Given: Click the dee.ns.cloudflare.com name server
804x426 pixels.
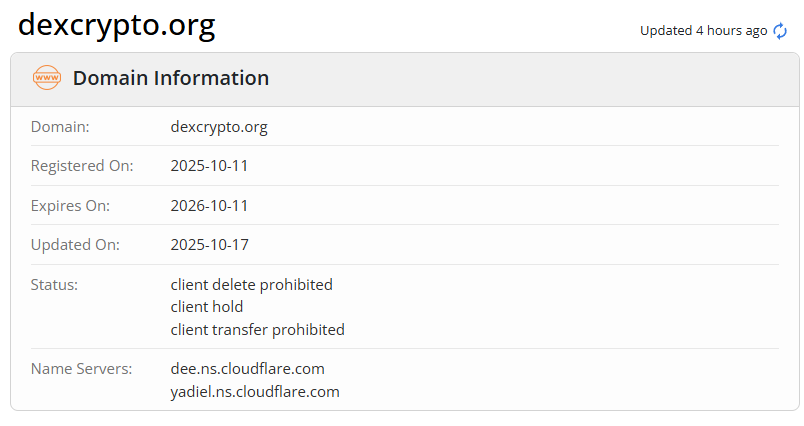Looking at the screenshot, I should pyautogui.click(x=247, y=369).
